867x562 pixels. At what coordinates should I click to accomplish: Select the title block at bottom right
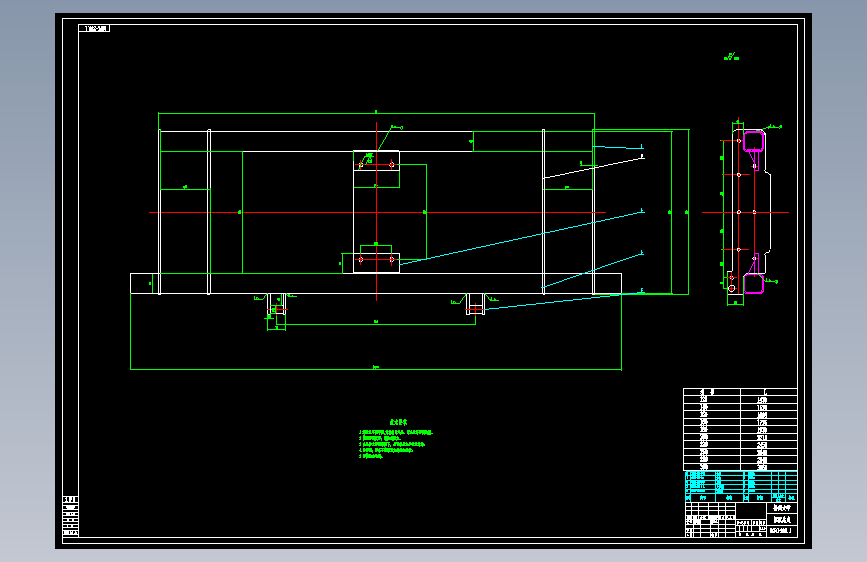point(740,519)
